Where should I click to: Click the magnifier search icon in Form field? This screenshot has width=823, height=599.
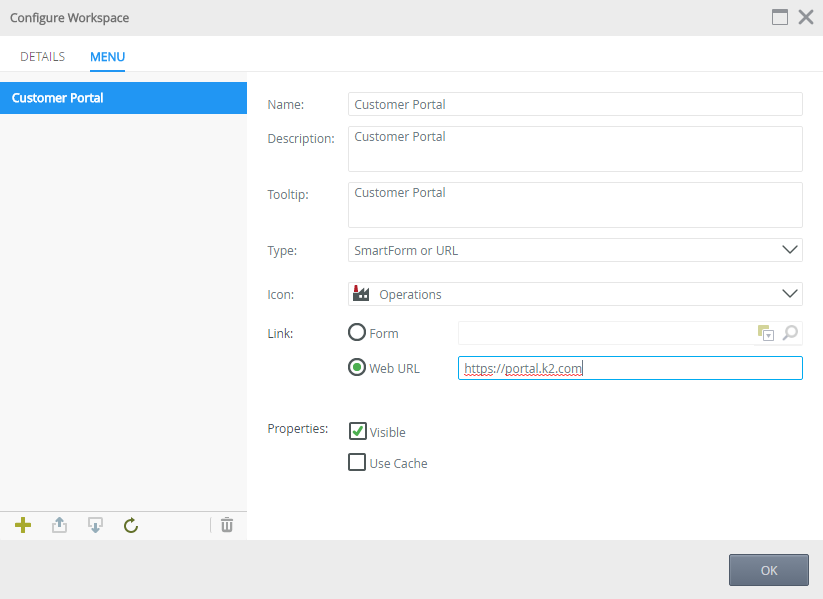[790, 333]
